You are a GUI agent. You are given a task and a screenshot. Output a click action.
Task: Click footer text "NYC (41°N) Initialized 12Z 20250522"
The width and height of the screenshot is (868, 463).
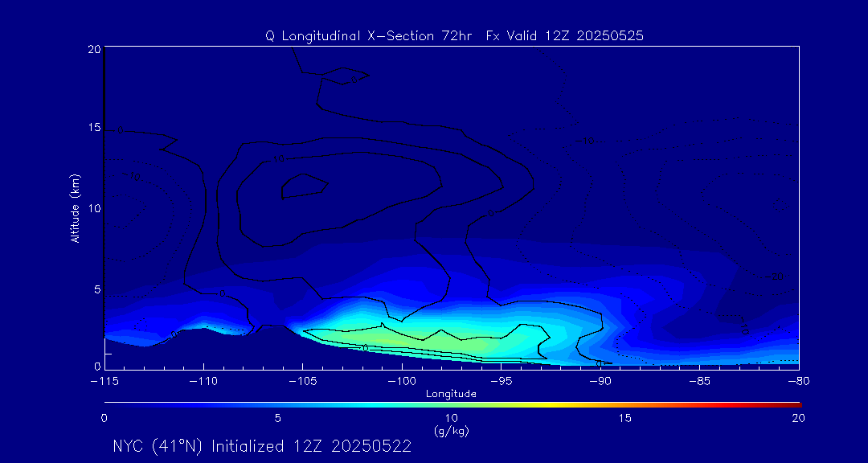(x=262, y=446)
